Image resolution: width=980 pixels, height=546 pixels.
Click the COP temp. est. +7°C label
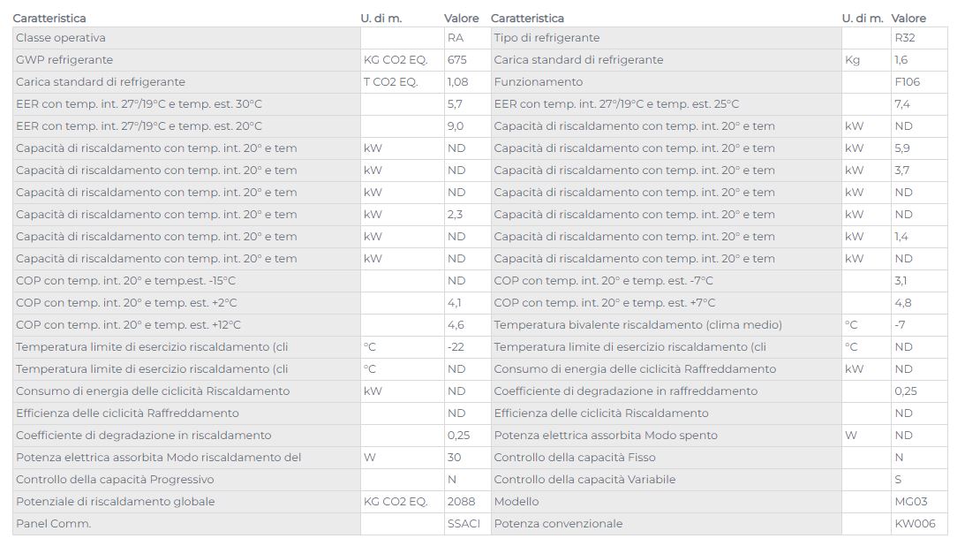point(605,303)
